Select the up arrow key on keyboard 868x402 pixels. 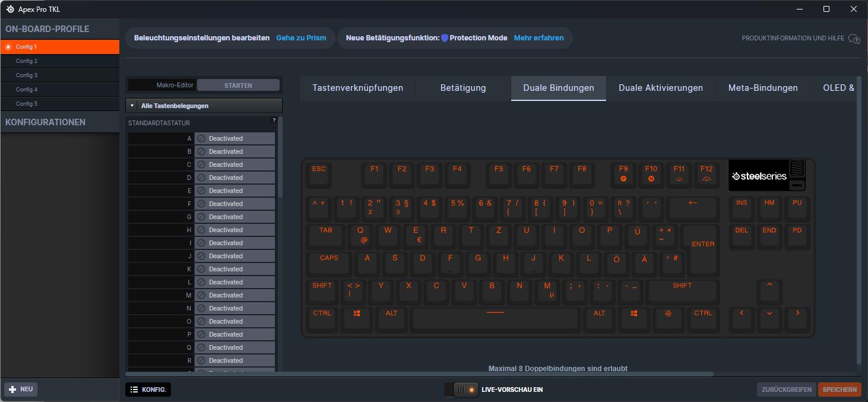pyautogui.click(x=769, y=290)
